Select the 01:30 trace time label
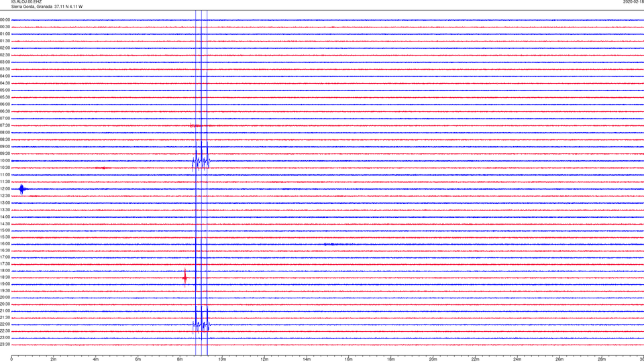Image resolution: width=644 pixels, height=362 pixels. (5, 41)
